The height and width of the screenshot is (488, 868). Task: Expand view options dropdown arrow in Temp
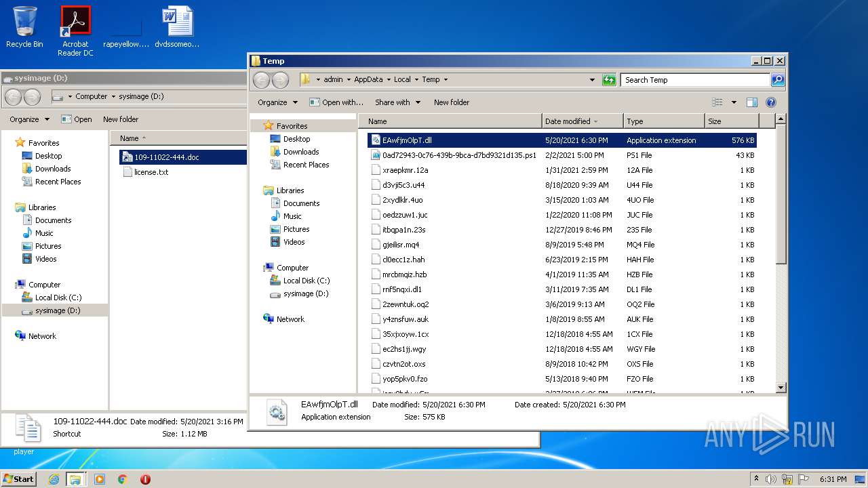point(734,102)
